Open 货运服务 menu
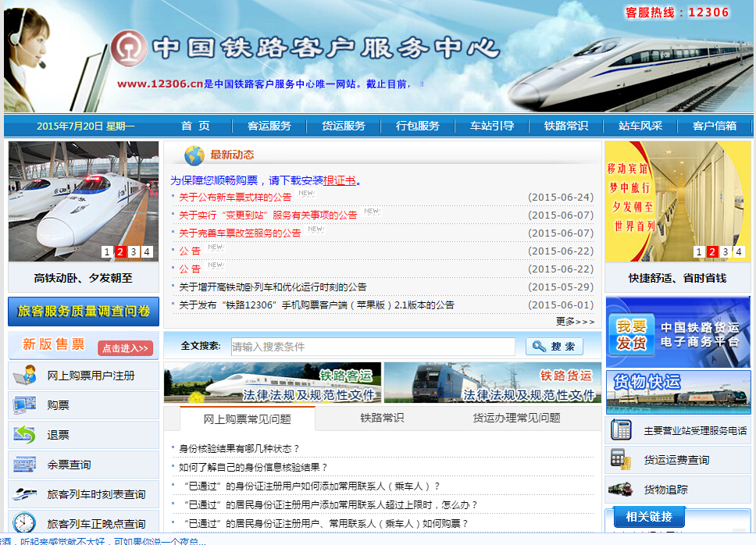Image resolution: width=756 pixels, height=545 pixels. pyautogui.click(x=344, y=126)
